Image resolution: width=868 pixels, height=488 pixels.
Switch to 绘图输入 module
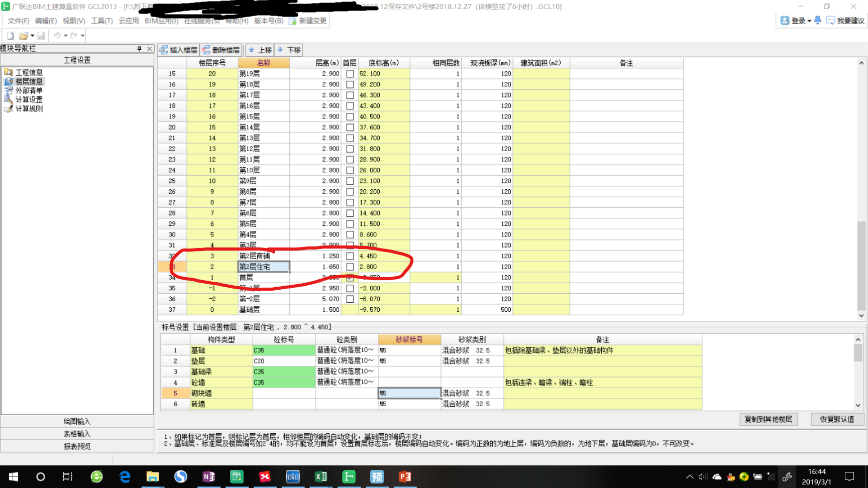pos(77,421)
